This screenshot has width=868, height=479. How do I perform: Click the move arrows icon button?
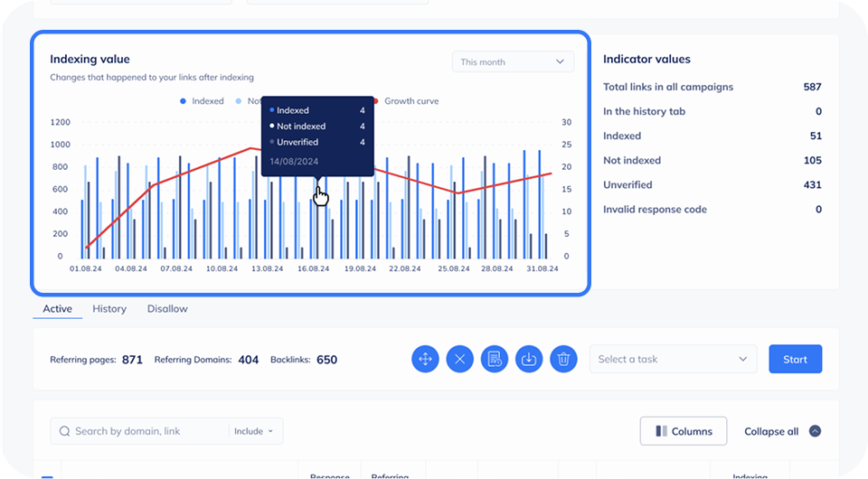point(425,359)
